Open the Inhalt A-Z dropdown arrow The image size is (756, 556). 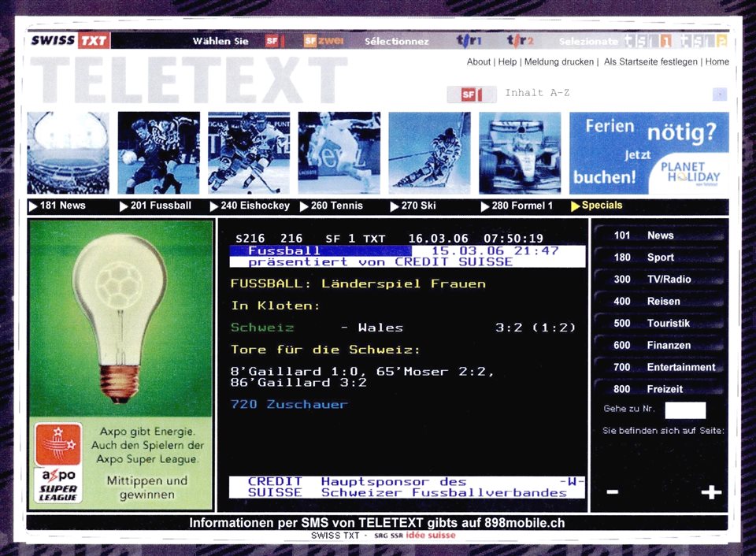point(719,94)
